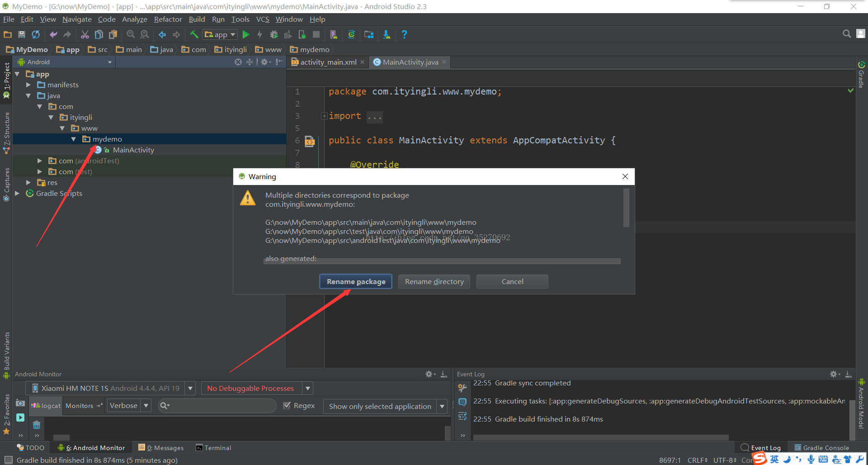Click the blue Help question mark icon
This screenshot has width=868, height=465.
[404, 34]
